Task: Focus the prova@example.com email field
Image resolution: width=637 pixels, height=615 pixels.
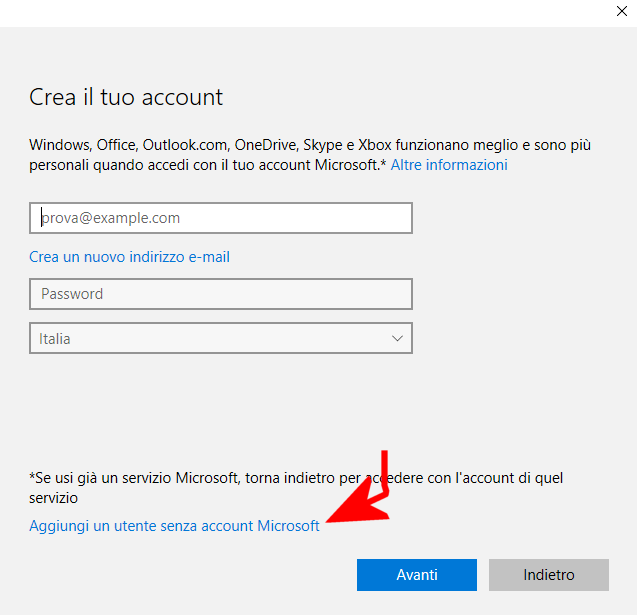Action: click(221, 218)
